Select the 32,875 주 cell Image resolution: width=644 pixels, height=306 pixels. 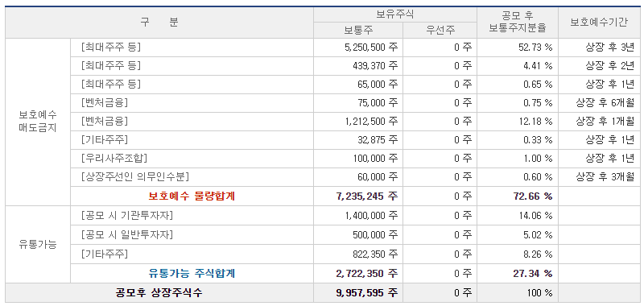coord(378,139)
